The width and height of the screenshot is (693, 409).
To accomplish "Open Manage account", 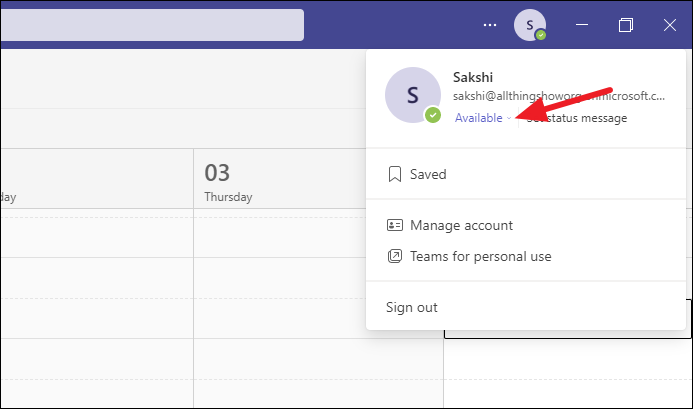I will [x=526, y=226].
